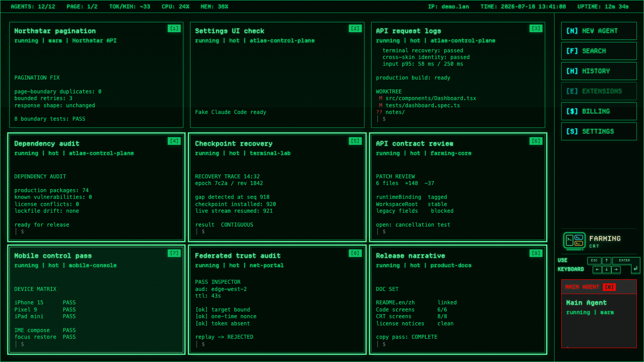Click the CPU: 24% status entry
Viewport: 644px width, 362px height.
point(175,7)
